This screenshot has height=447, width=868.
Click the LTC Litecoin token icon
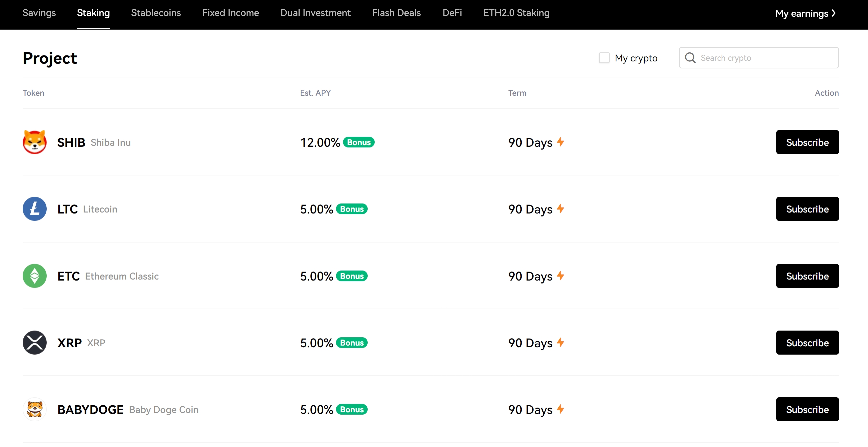(x=34, y=209)
